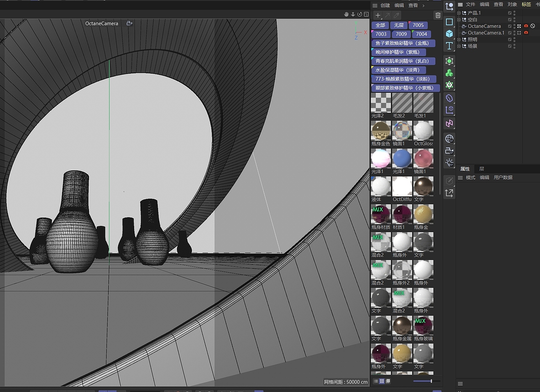The height and width of the screenshot is (392, 540).
Task: Select the Bend deformer tool
Action: (449, 98)
